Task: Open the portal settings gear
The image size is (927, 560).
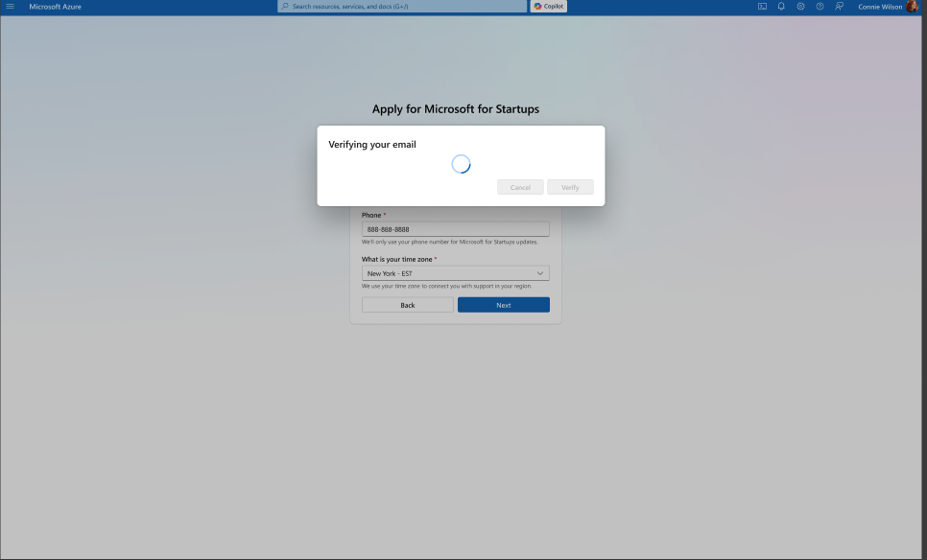Action: point(800,7)
